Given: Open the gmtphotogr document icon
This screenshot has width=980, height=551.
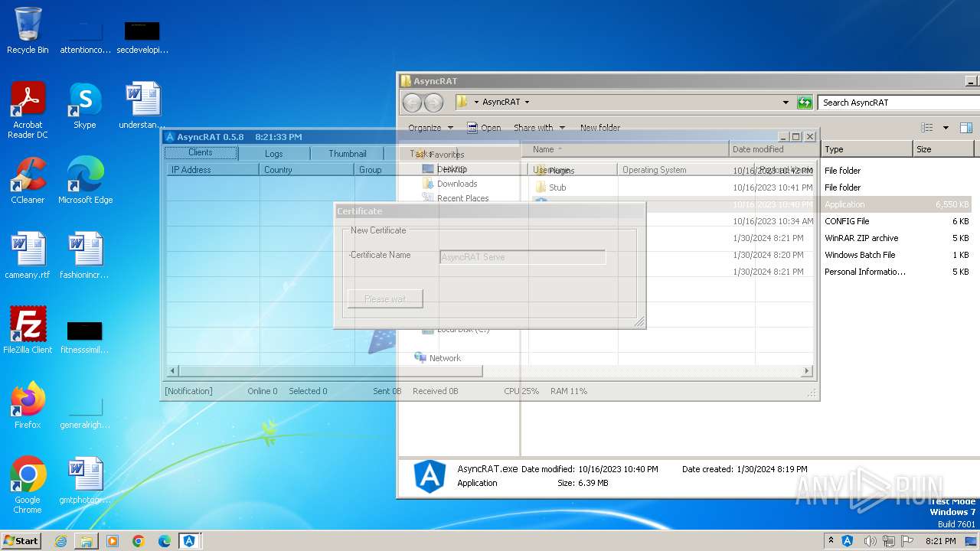Looking at the screenshot, I should tap(85, 481).
